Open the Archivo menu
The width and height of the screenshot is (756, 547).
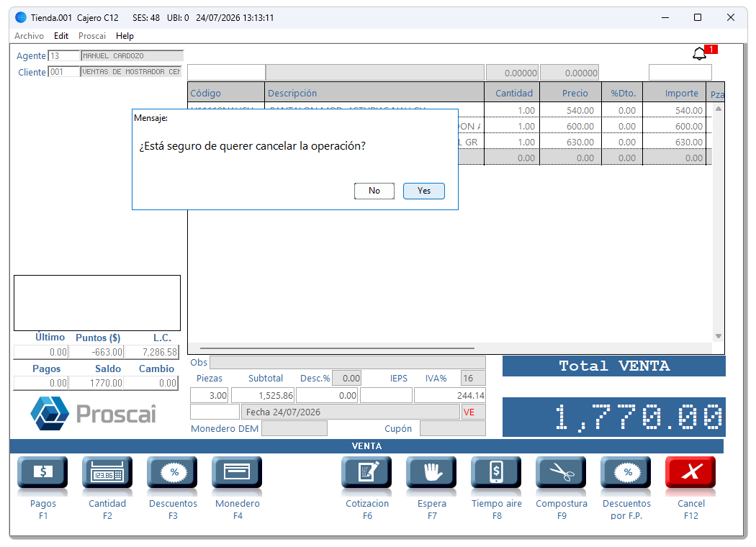[29, 36]
